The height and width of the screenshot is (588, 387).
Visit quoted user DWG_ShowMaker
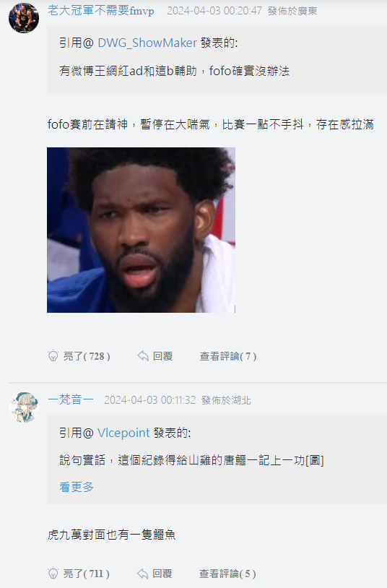pyautogui.click(x=147, y=43)
